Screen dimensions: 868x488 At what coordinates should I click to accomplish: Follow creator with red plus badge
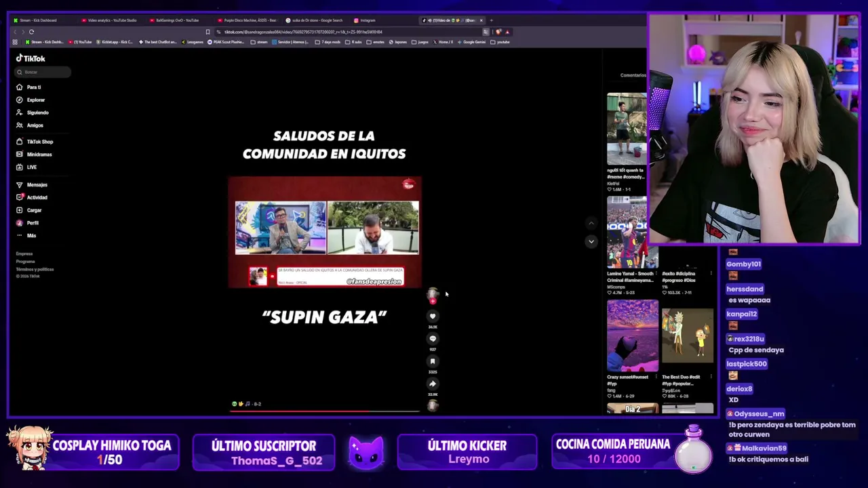[x=433, y=301]
